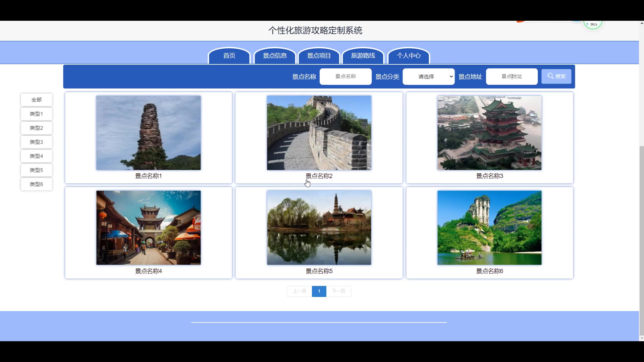Filter attractions by 类型1
The height and width of the screenshot is (362, 644).
coord(37,114)
